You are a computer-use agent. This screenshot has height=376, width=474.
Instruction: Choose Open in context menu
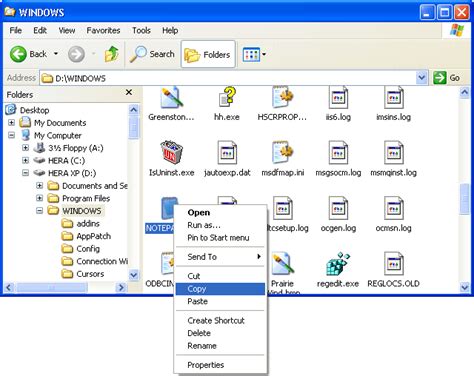click(x=220, y=212)
